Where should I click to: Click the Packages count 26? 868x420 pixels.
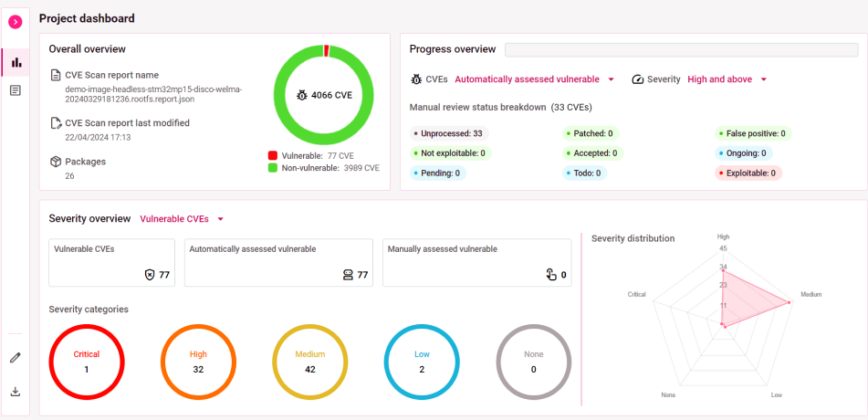tap(69, 175)
